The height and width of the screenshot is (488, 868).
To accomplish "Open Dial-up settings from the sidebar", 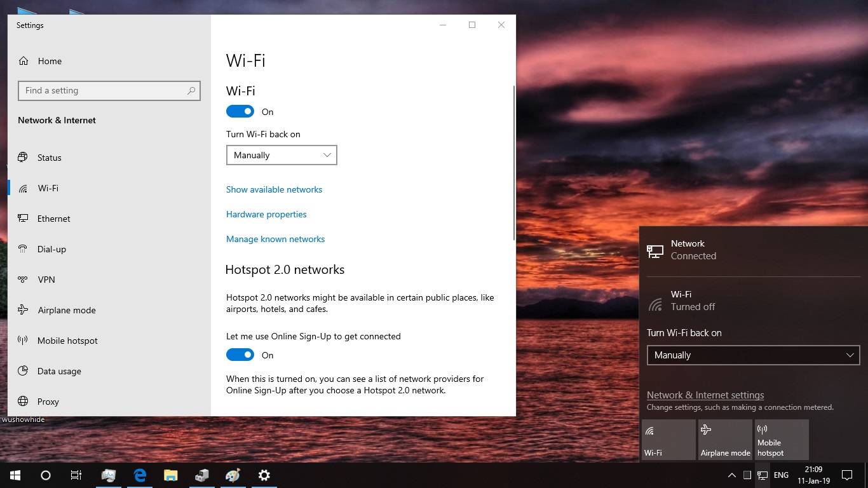I will (x=51, y=249).
